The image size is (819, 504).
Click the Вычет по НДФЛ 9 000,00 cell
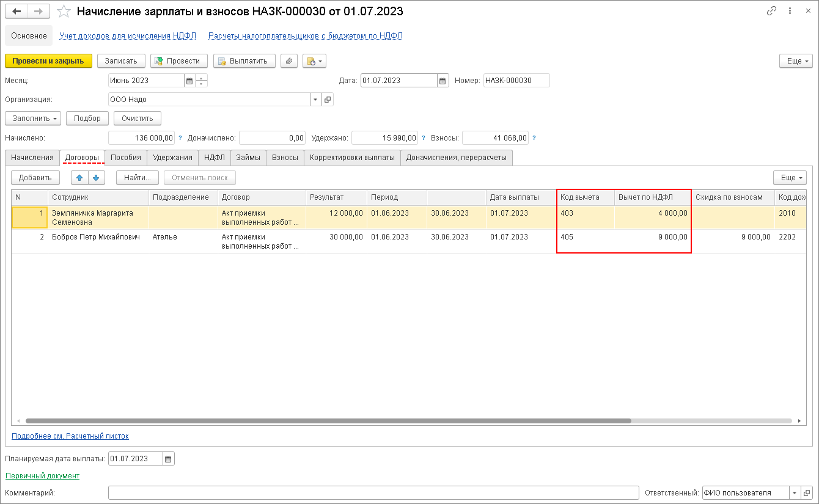653,241
